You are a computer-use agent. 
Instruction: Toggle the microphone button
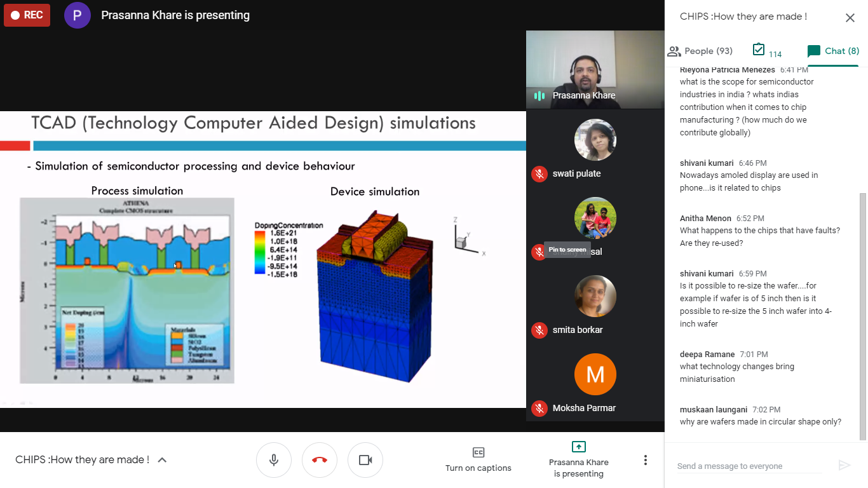click(274, 460)
